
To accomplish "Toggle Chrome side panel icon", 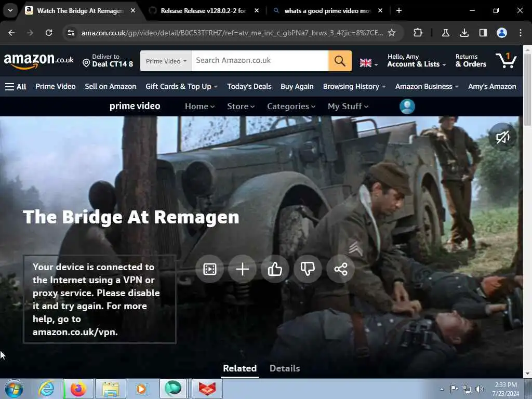I will (483, 33).
